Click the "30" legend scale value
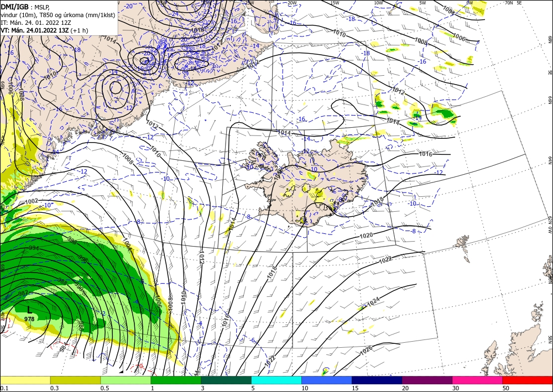Viewport: 553px width, 392px height. tap(456, 388)
